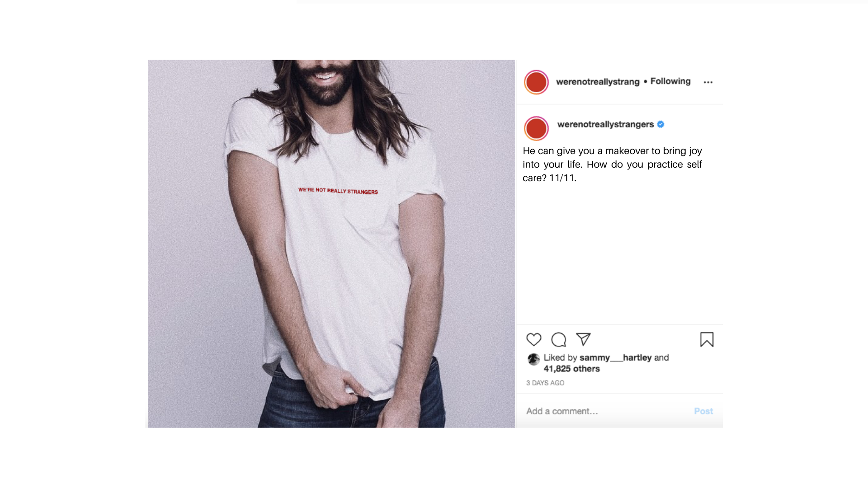Open sammy___hartley profile link
This screenshot has height=488, width=868.
tap(615, 357)
